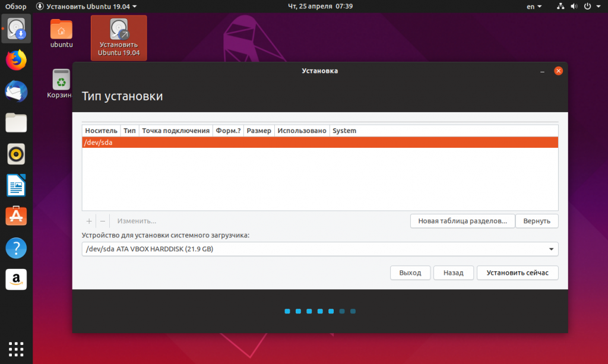Open the en keyboard layout menu

click(x=534, y=6)
